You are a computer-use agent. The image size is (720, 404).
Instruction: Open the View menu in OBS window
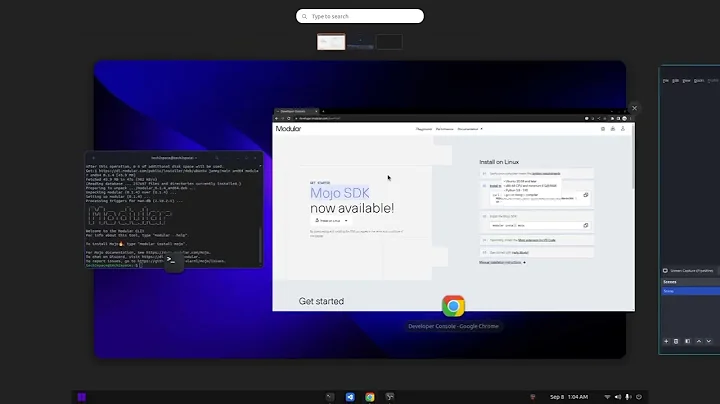click(x=686, y=81)
